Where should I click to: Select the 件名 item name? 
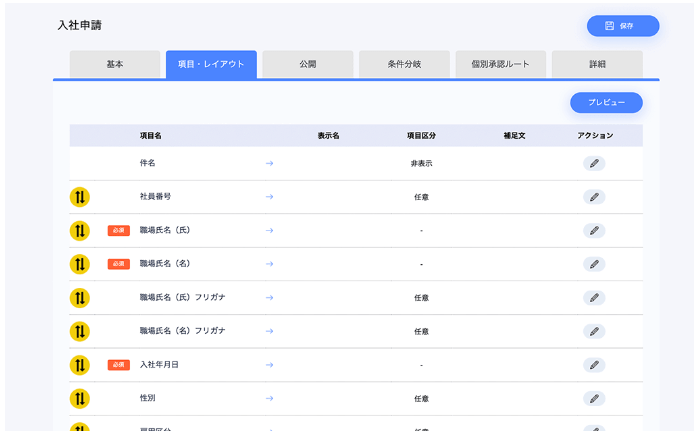(147, 163)
